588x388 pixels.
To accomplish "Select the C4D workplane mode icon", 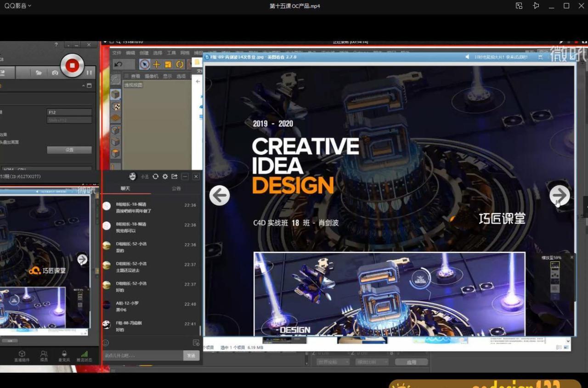I will click(115, 118).
